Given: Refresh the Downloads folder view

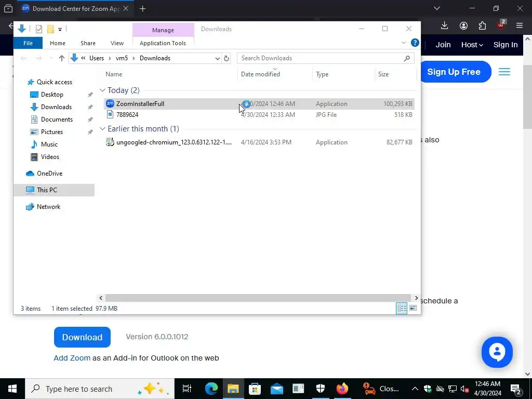Looking at the screenshot, I should (x=227, y=58).
